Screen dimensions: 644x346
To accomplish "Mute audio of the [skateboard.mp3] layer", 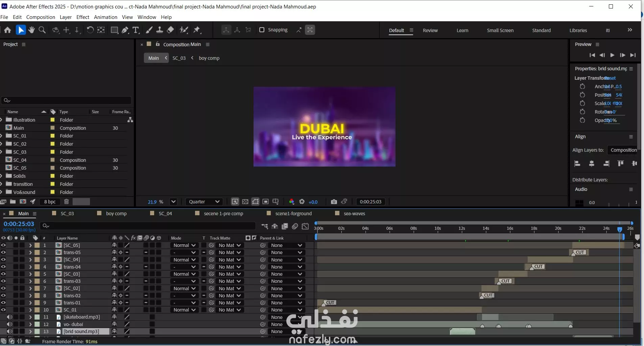I will 9,317.
